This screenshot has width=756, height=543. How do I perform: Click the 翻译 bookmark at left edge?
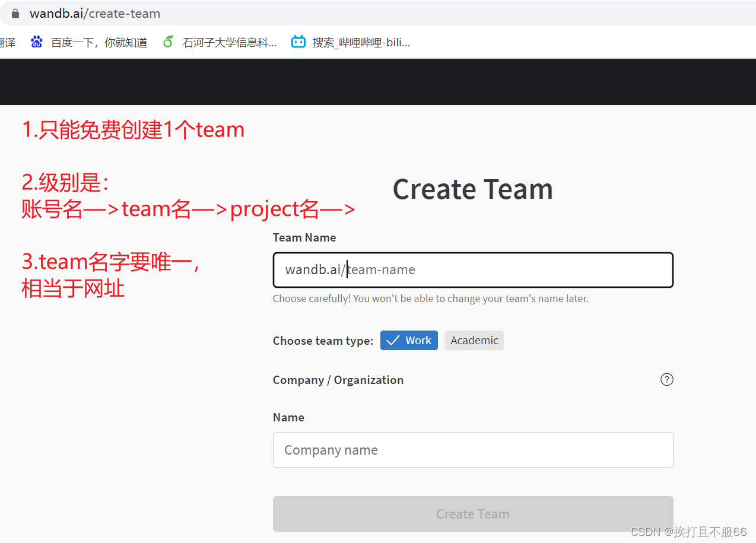8,42
